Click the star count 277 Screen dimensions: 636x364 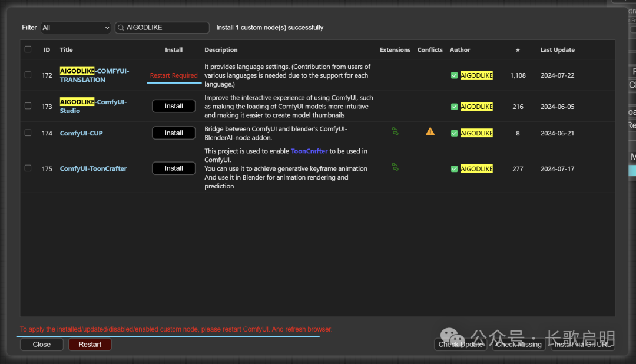point(518,169)
